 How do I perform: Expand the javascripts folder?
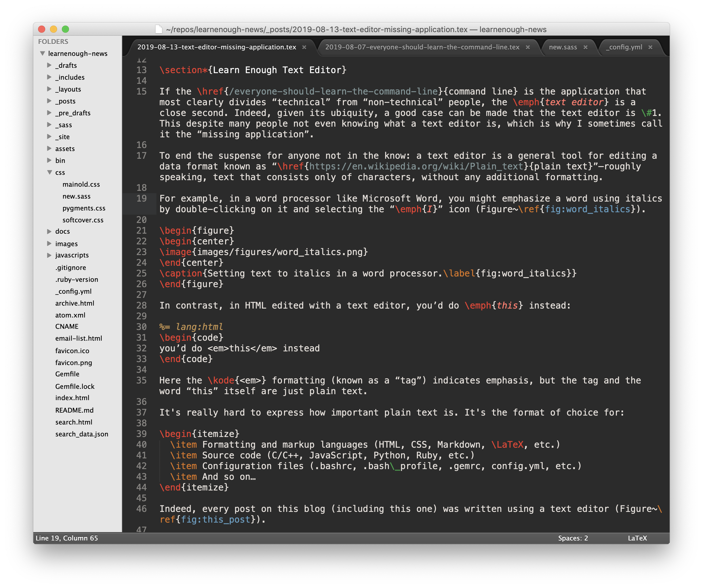click(49, 255)
